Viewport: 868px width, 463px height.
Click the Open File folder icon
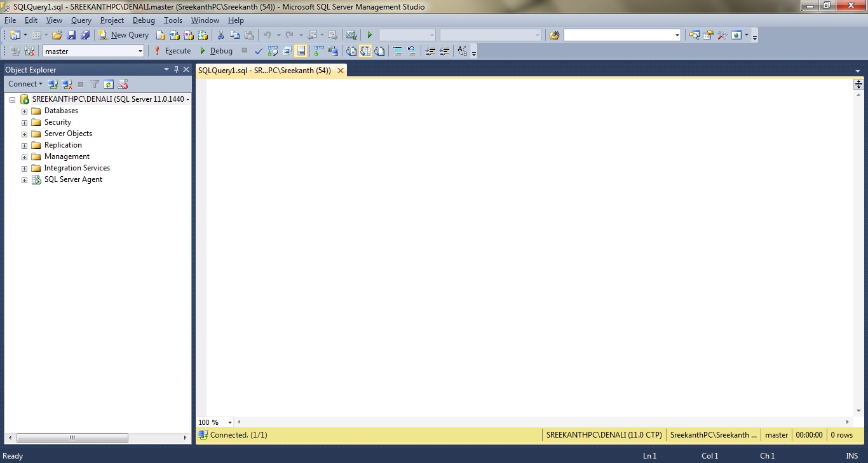(x=57, y=35)
